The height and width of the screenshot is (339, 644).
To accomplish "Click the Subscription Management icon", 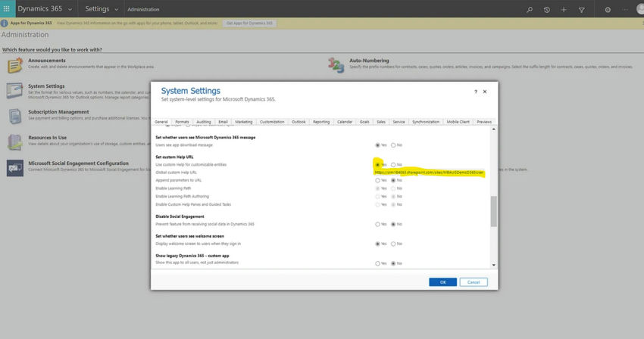I will 15,116.
